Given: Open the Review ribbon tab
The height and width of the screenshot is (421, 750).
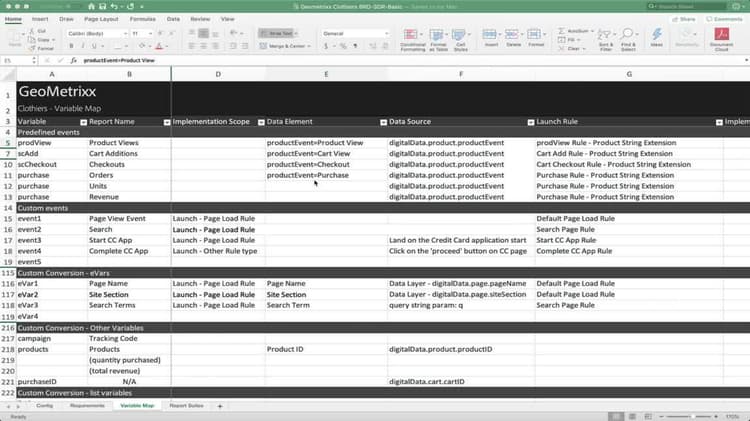Looking at the screenshot, I should [x=200, y=19].
